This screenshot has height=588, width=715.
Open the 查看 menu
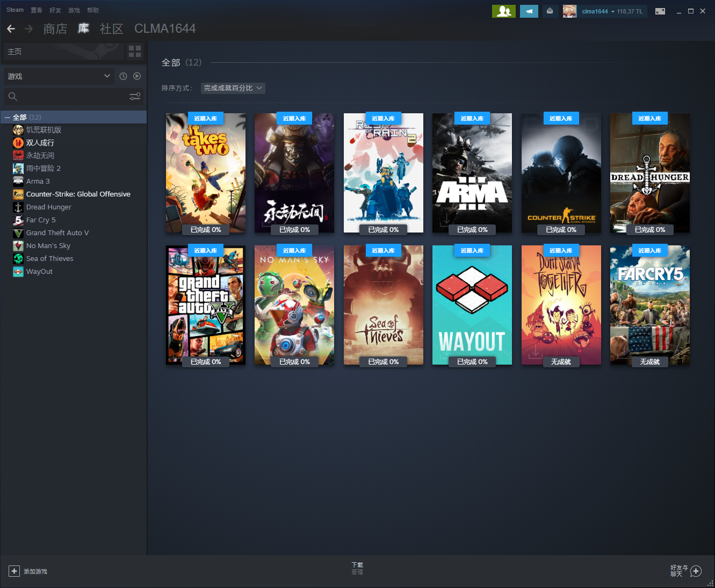[37, 10]
